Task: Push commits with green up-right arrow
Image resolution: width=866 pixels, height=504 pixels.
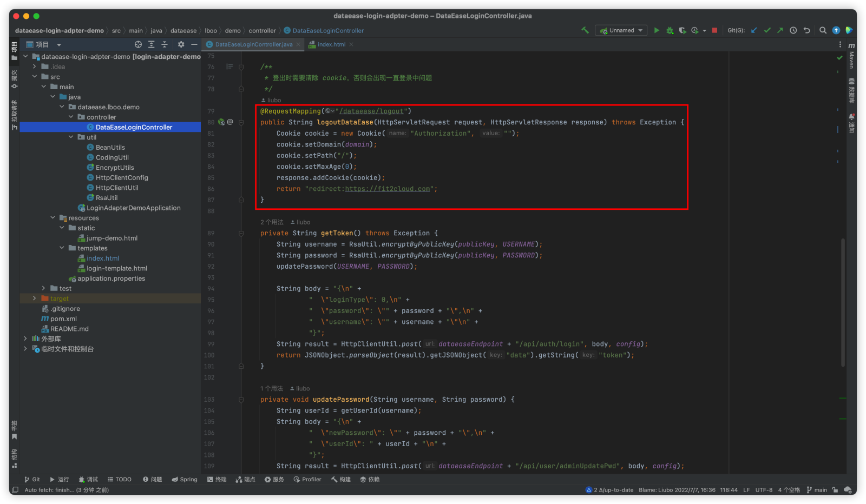Action: tap(780, 30)
